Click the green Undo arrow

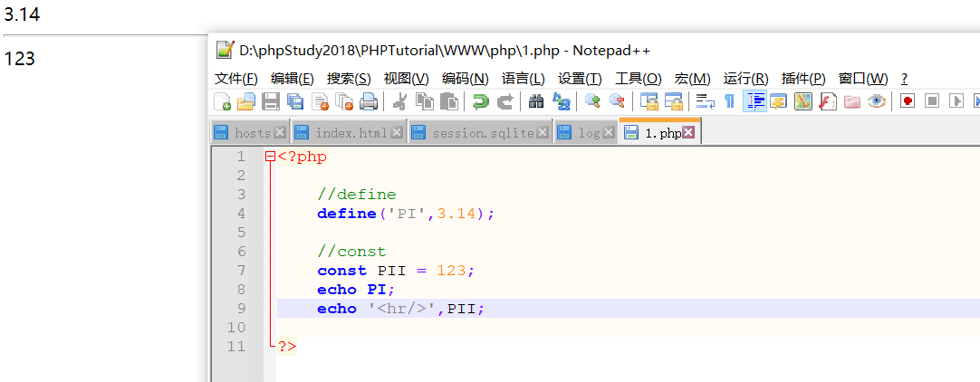click(x=480, y=101)
